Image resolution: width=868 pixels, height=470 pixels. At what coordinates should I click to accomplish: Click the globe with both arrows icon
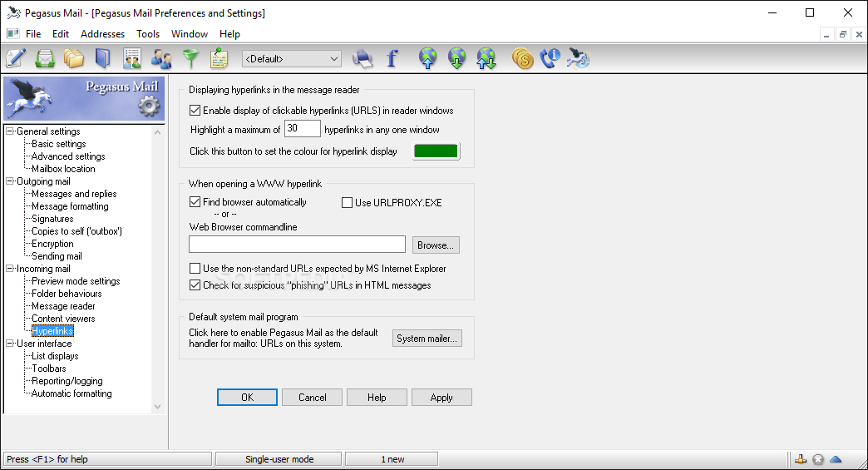486,58
